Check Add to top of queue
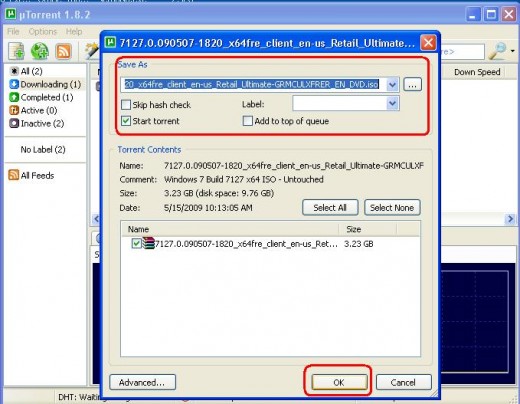This screenshot has width=520, height=404. [x=248, y=121]
